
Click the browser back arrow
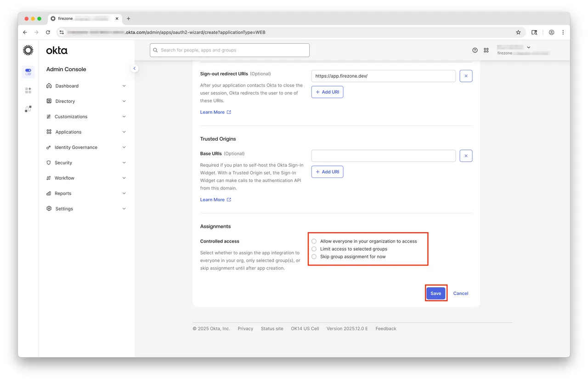point(25,32)
